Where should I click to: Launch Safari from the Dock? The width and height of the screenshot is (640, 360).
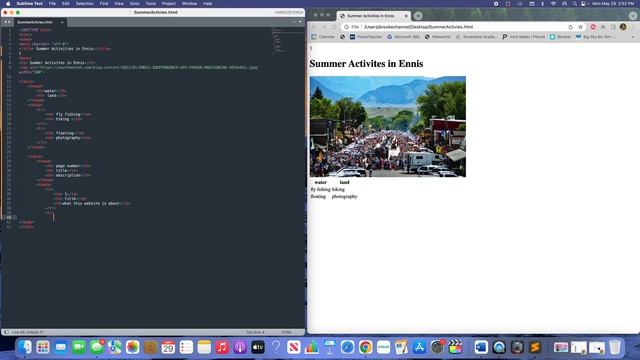click(x=348, y=347)
